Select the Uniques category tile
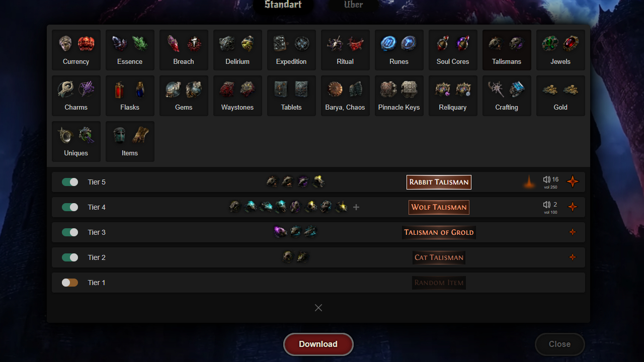 (76, 141)
